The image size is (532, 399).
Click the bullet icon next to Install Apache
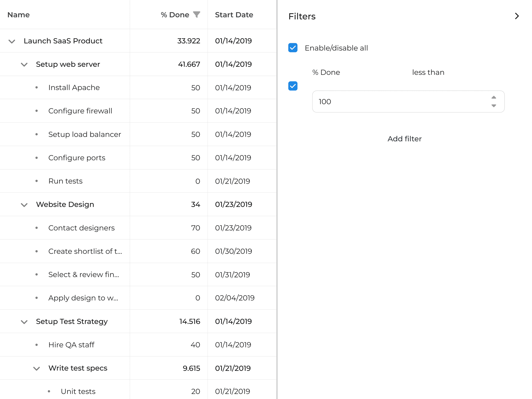click(x=37, y=88)
